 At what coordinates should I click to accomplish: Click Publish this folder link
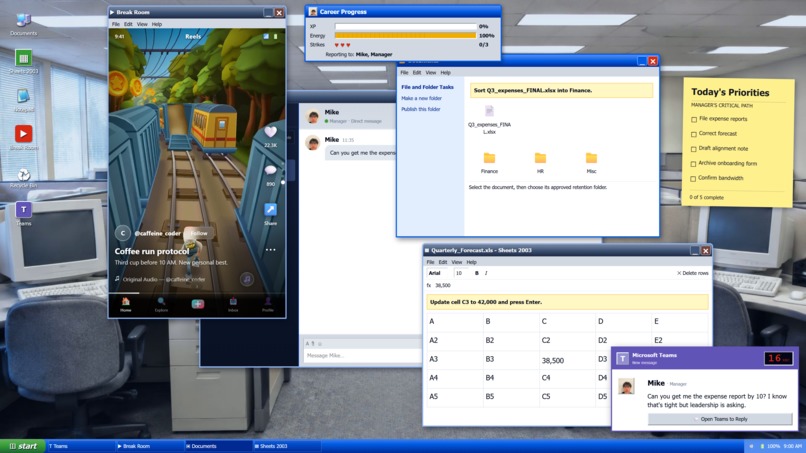(420, 109)
